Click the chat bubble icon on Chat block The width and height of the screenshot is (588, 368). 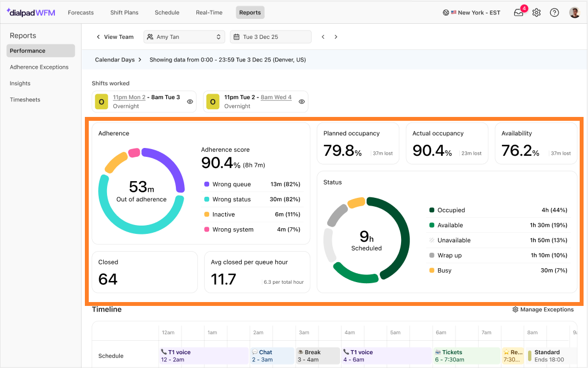pyautogui.click(x=255, y=352)
